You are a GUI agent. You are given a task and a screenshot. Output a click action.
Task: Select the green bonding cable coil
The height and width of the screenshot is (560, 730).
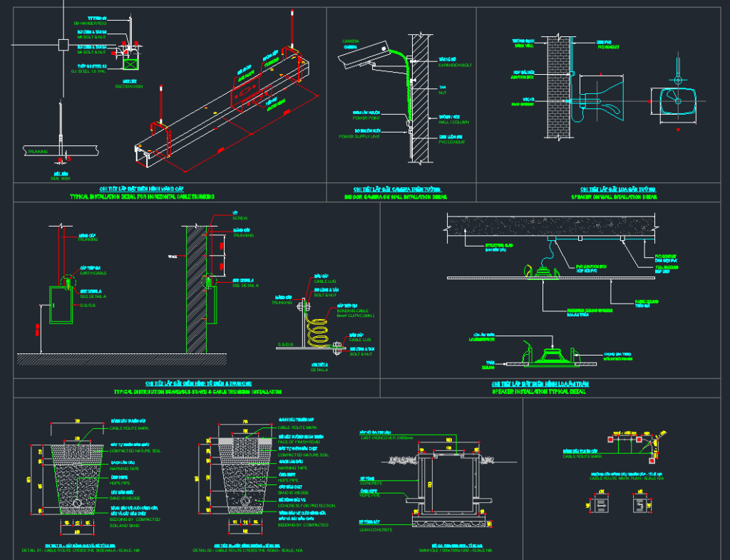(x=319, y=330)
